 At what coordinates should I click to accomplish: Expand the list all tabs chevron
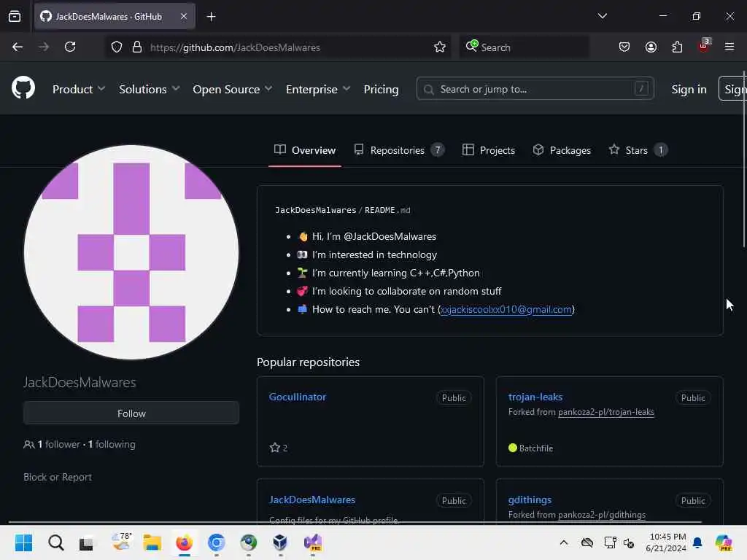602,16
